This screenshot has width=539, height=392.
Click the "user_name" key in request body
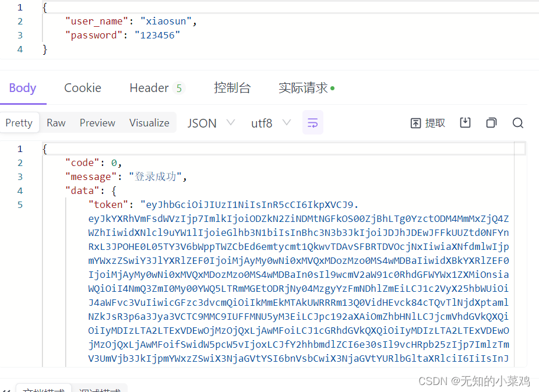click(x=97, y=22)
